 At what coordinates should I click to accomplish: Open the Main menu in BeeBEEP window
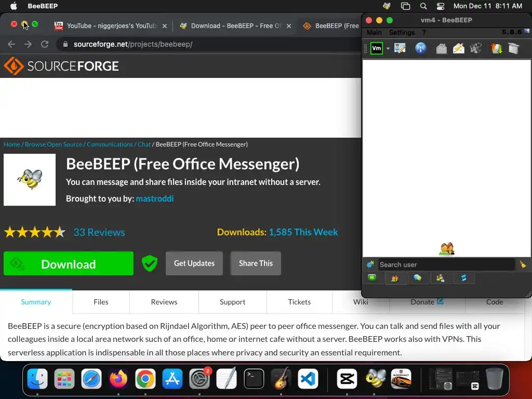click(374, 32)
